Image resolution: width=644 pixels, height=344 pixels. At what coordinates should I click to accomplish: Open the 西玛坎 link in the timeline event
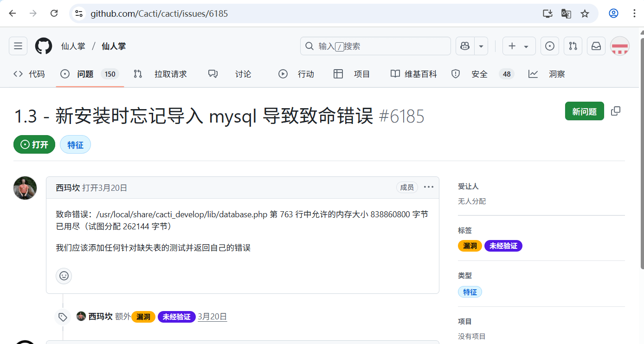point(101,317)
